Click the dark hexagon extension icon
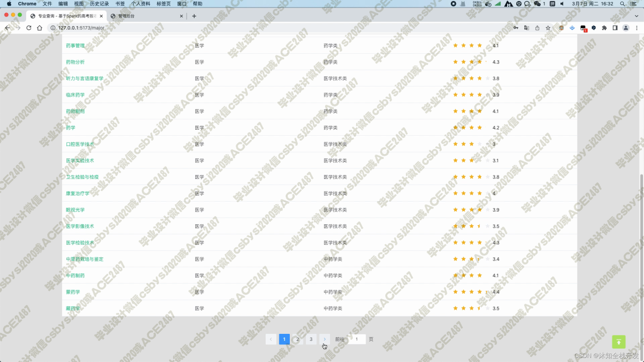 tap(594, 28)
